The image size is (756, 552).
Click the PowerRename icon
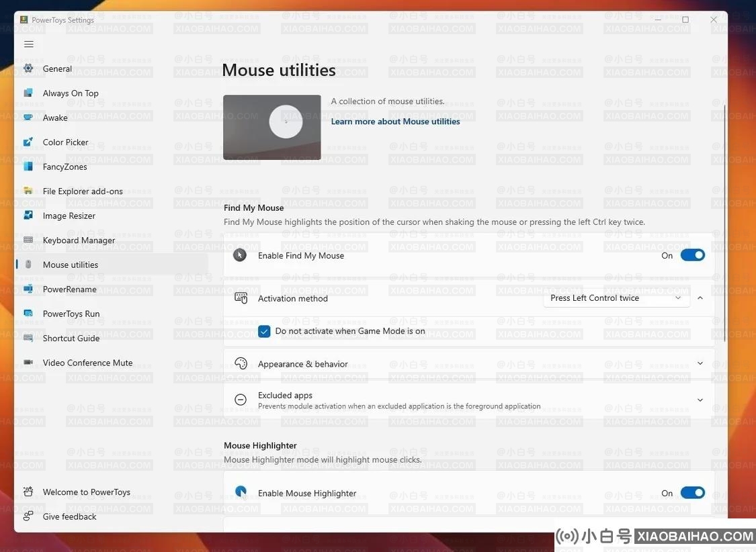coord(28,289)
